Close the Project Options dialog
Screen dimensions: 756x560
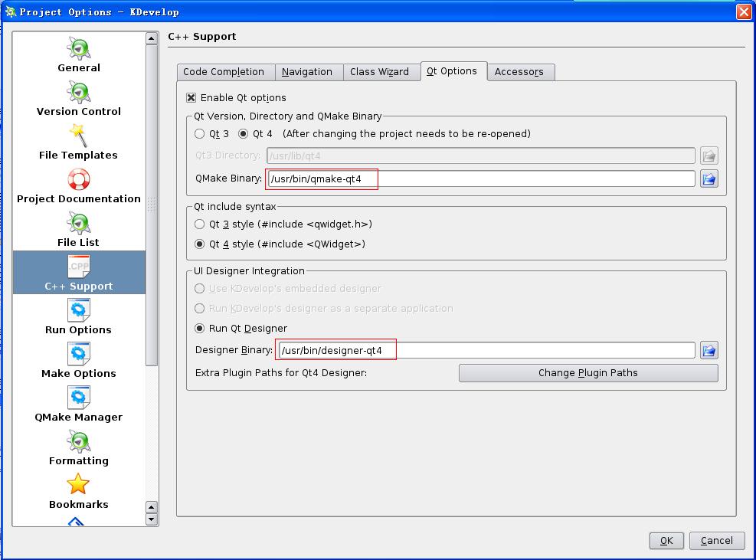pyautogui.click(x=744, y=11)
